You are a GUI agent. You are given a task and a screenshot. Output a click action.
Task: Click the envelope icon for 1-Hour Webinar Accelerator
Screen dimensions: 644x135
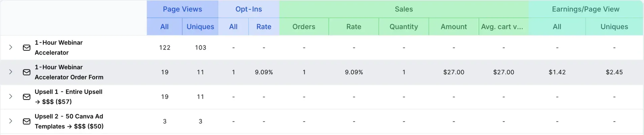click(x=26, y=48)
